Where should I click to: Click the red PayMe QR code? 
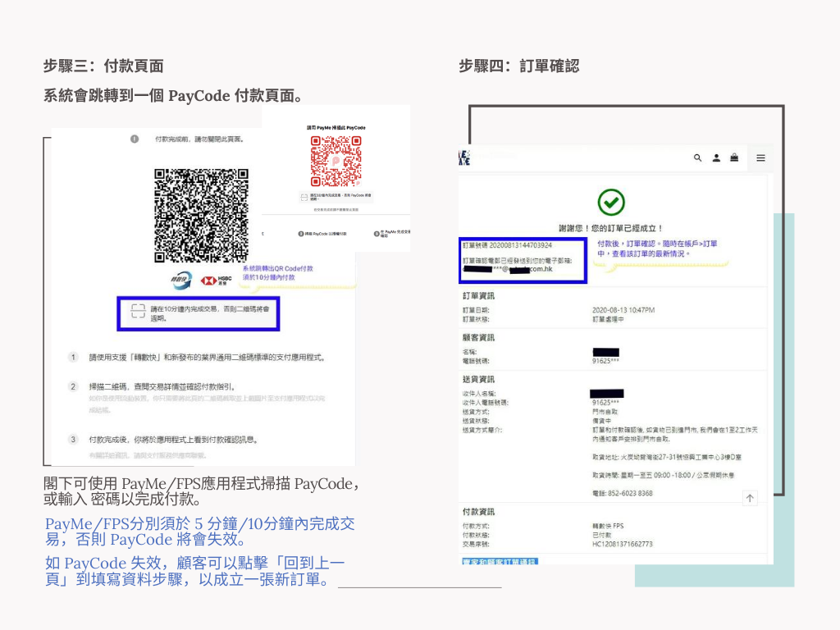(336, 162)
